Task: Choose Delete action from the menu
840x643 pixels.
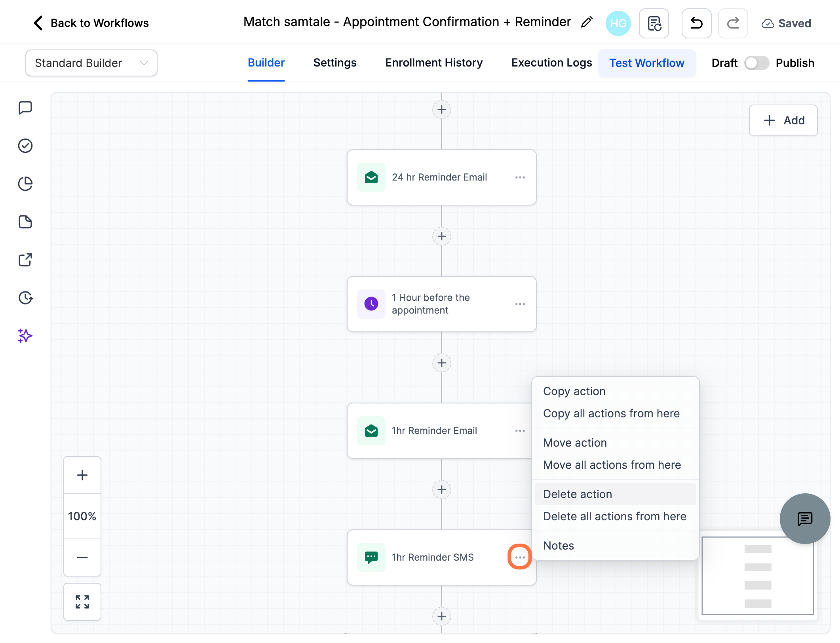Action: tap(616, 494)
